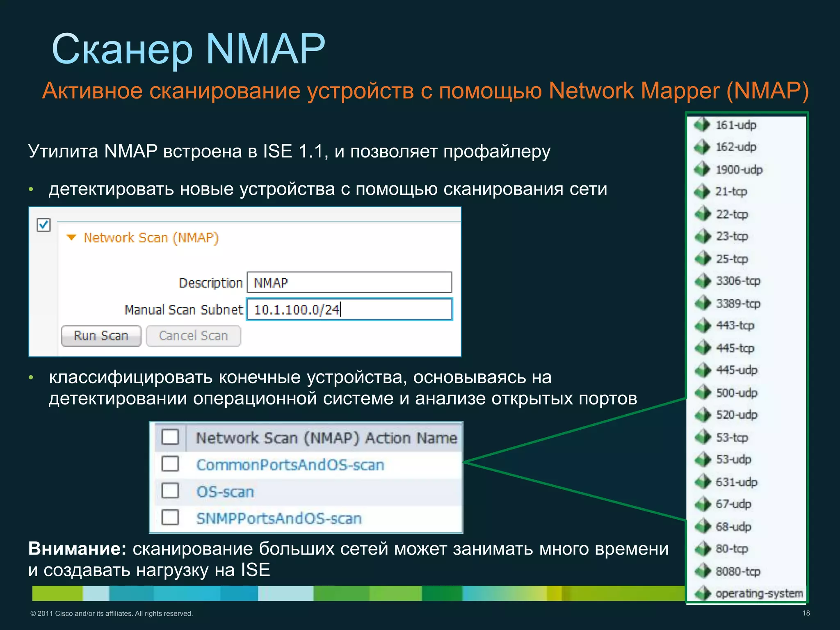Click the 520-udp port icon
Viewport: 840px width, 630px height.
pos(703,415)
